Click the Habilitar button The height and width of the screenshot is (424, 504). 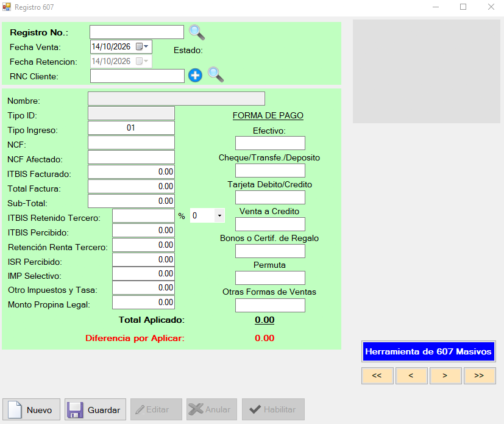click(x=273, y=409)
